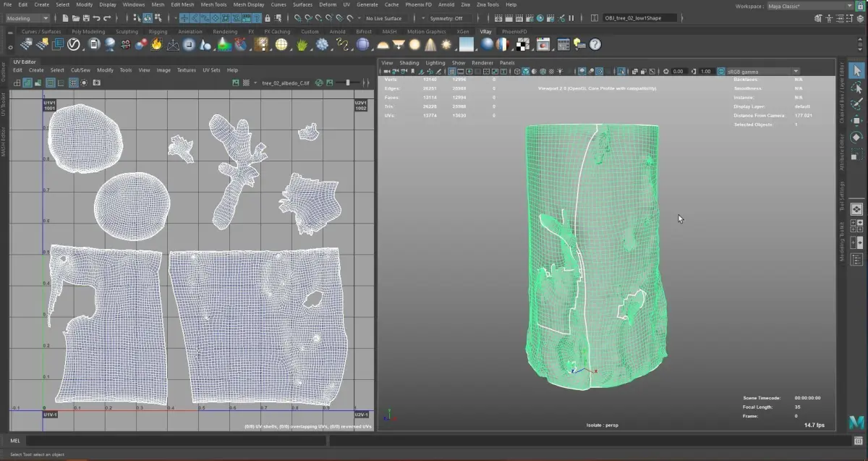Toggle snap to grids icon
Image resolution: width=868 pixels, height=461 pixels.
(x=298, y=18)
